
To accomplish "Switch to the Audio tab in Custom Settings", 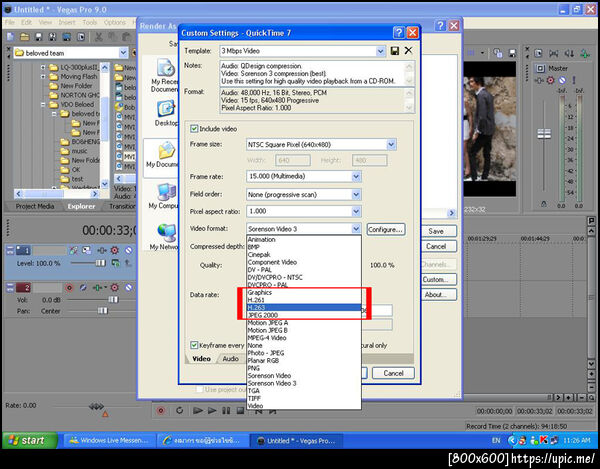I will pyautogui.click(x=230, y=358).
